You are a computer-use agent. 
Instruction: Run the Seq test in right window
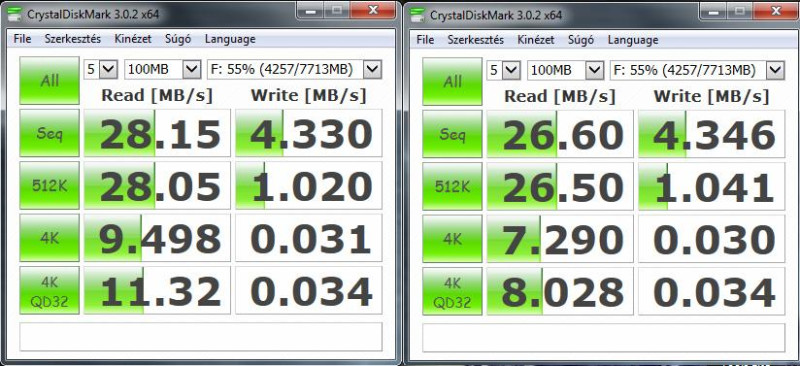coord(453,134)
